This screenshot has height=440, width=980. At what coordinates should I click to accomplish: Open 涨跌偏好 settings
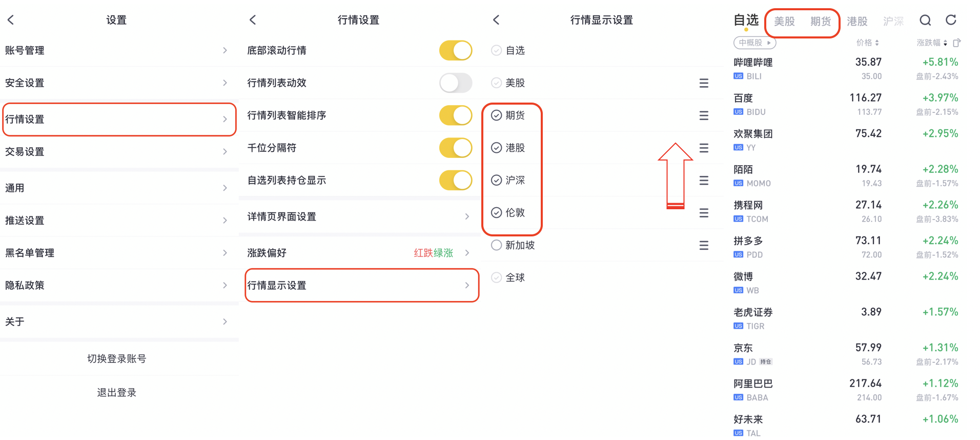tap(359, 252)
